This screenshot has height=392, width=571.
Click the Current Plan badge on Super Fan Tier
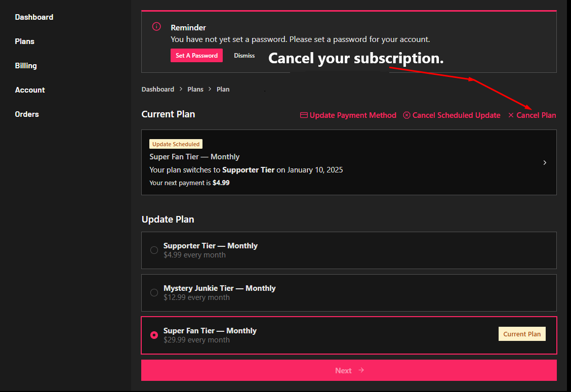click(522, 334)
